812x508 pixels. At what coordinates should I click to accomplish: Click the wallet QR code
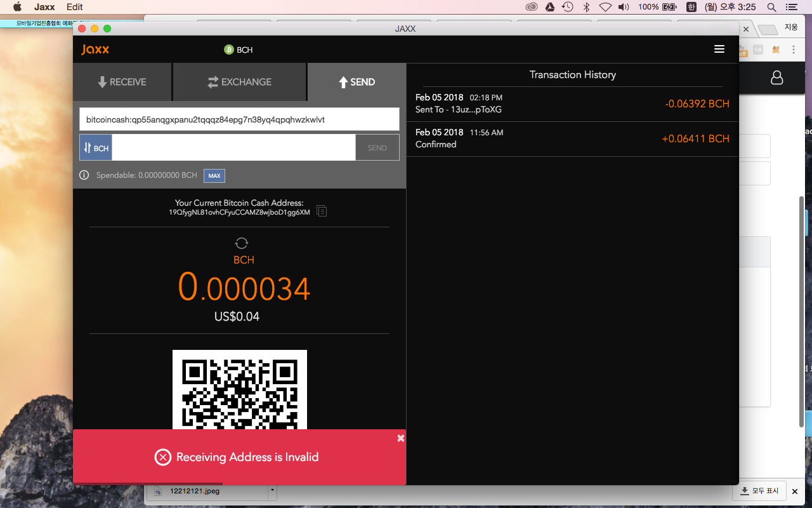(240, 389)
